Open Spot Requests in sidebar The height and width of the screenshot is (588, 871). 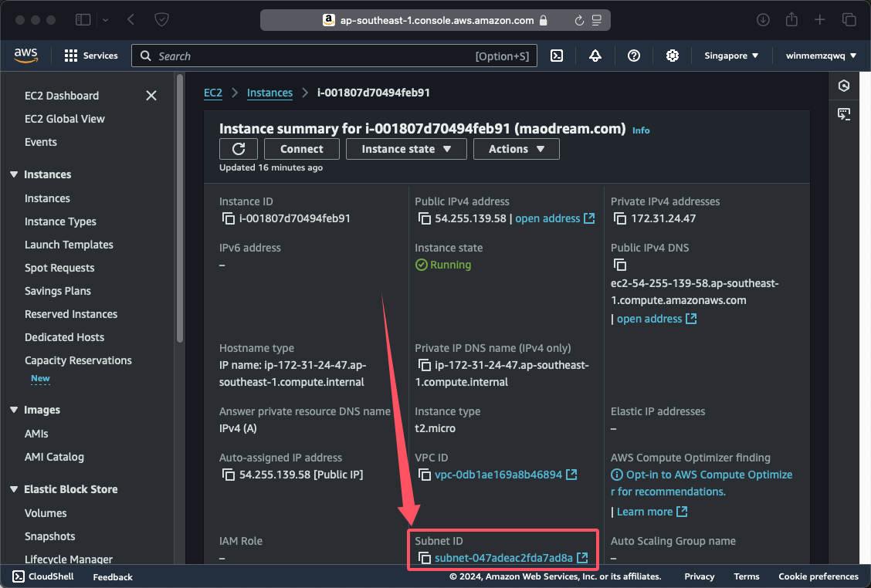click(59, 268)
